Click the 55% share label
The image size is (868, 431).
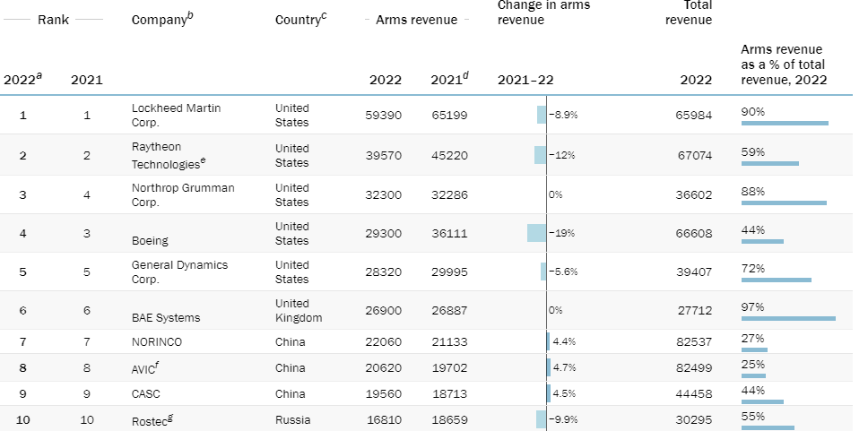[753, 417]
